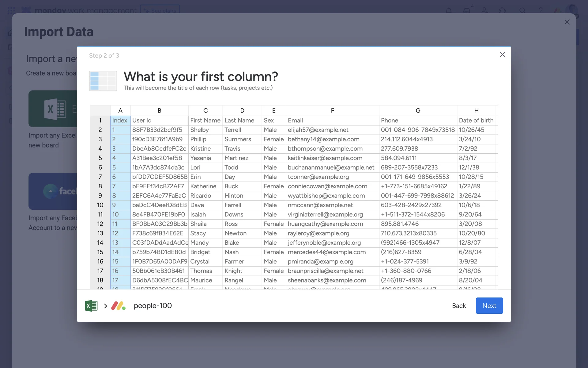Open the notifications bell icon
Viewport: 588px width, 368px height.
pos(449,10)
